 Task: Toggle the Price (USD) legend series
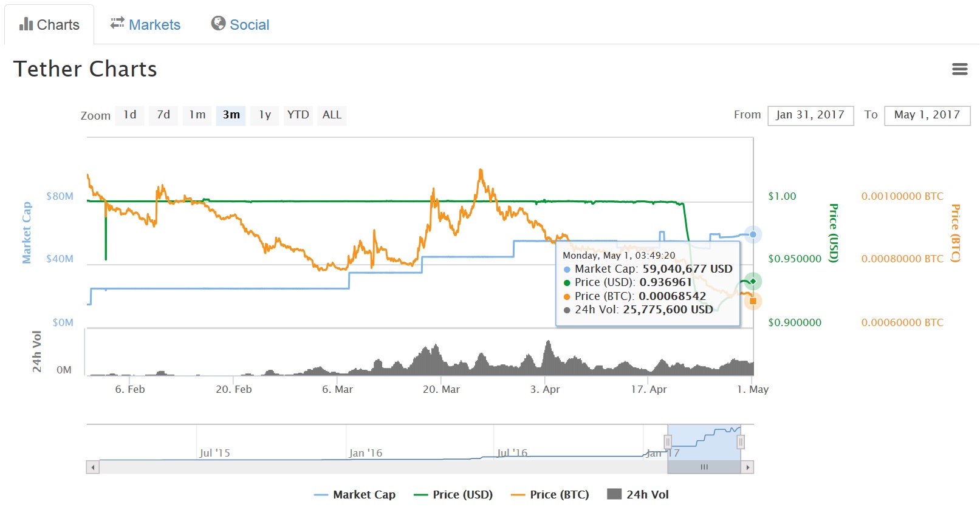pos(453,495)
